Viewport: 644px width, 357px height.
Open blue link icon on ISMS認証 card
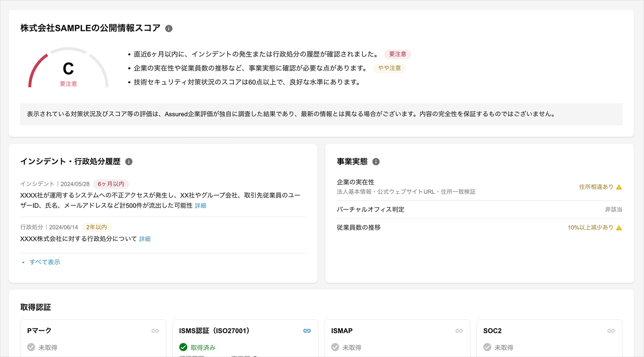coord(307,331)
